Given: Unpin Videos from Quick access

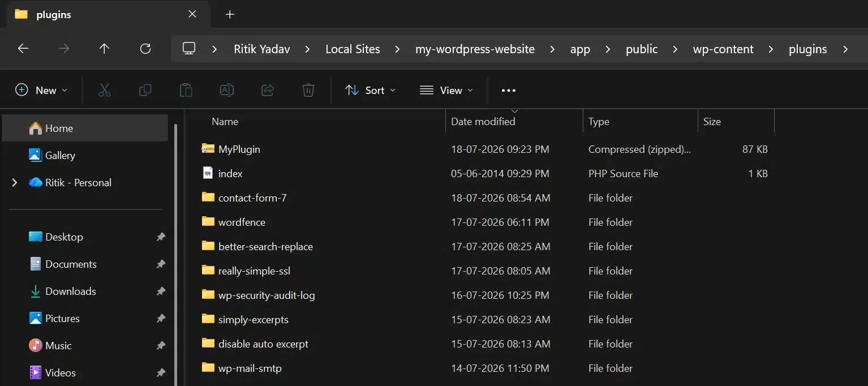Looking at the screenshot, I should (161, 373).
